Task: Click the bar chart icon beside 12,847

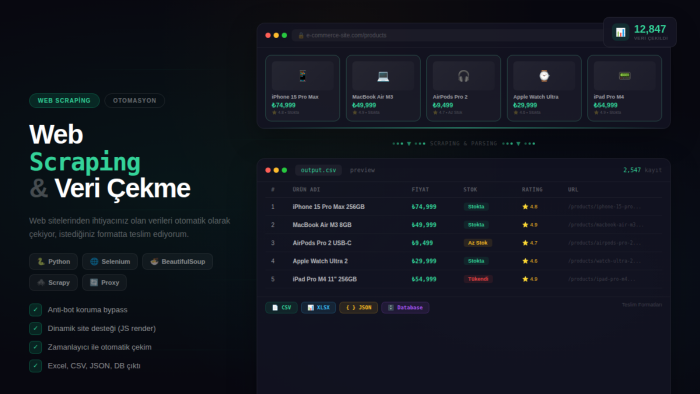Action: pyautogui.click(x=621, y=32)
